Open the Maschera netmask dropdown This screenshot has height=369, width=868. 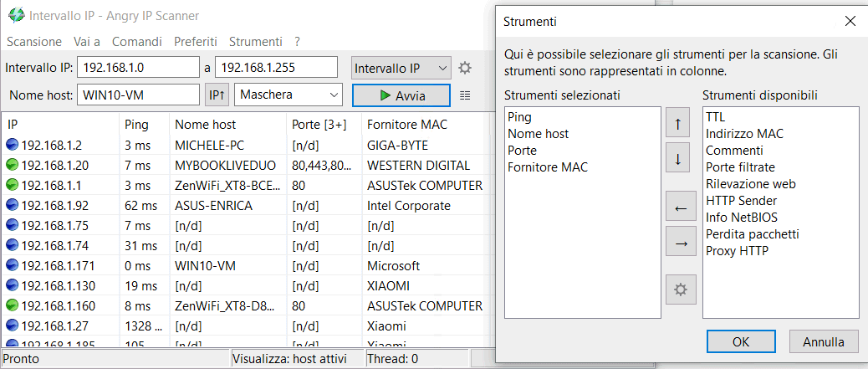point(288,95)
